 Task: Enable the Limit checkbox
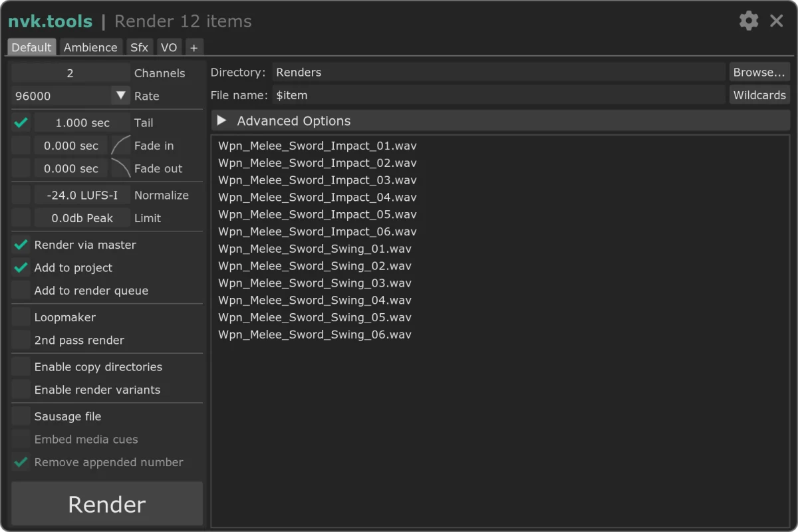pos(21,217)
